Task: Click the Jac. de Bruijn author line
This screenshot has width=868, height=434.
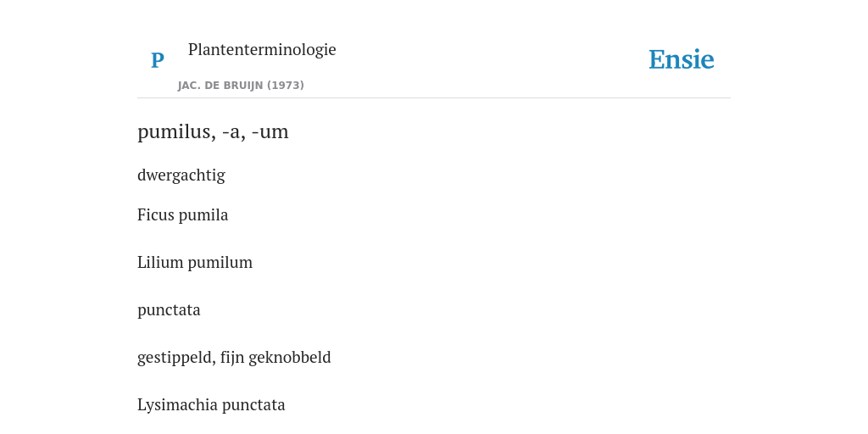Action: (x=241, y=86)
